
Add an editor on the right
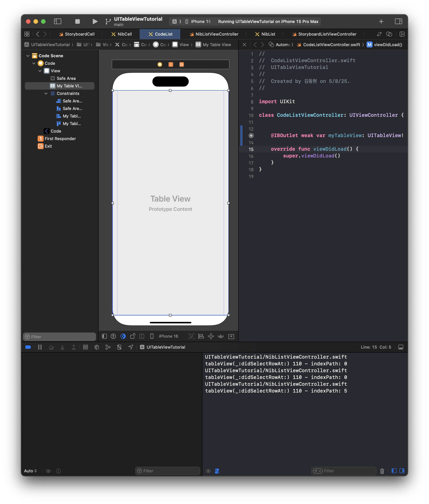(402, 34)
